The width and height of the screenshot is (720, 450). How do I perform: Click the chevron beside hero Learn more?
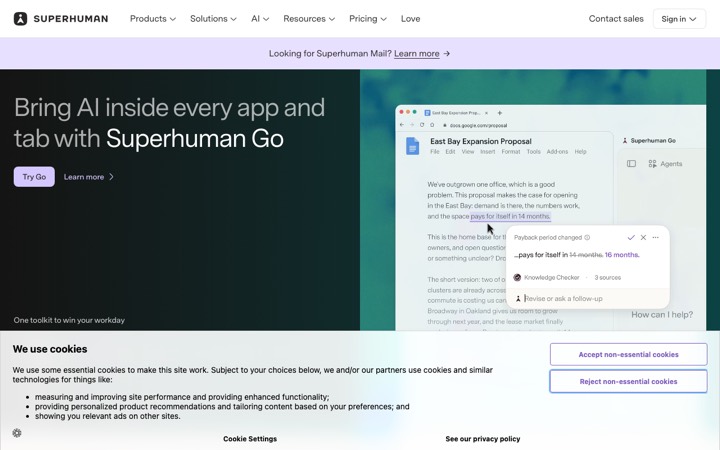pyautogui.click(x=111, y=177)
